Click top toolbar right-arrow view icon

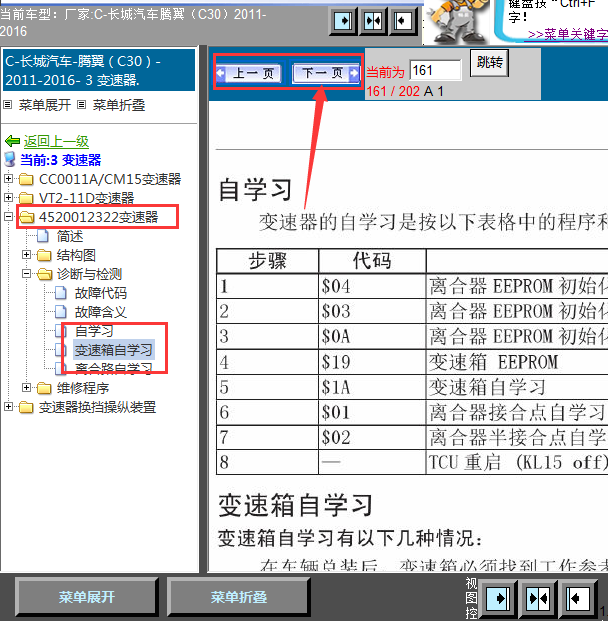pos(343,21)
